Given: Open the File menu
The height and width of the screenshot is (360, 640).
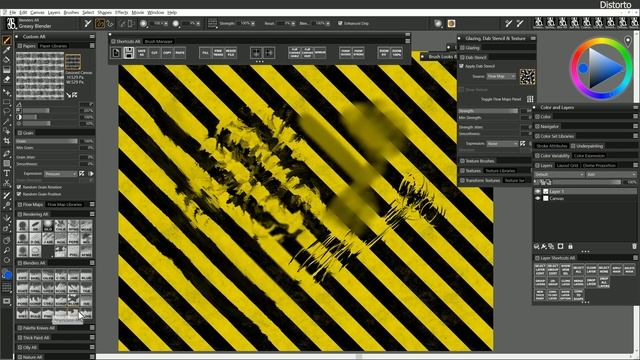Looking at the screenshot, I should pos(13,13).
